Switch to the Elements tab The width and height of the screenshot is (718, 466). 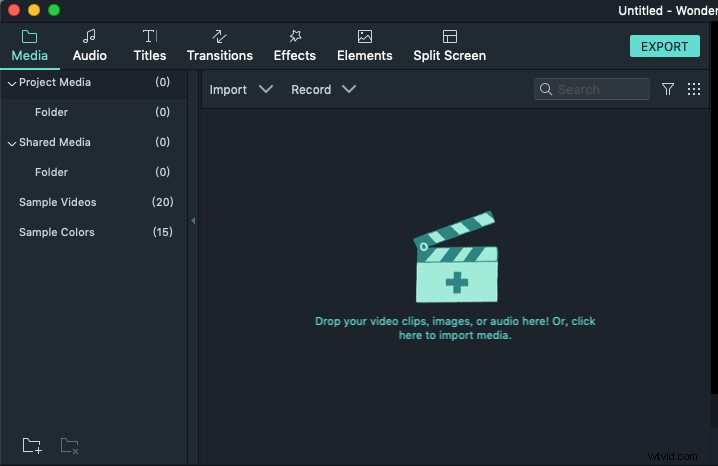click(364, 46)
